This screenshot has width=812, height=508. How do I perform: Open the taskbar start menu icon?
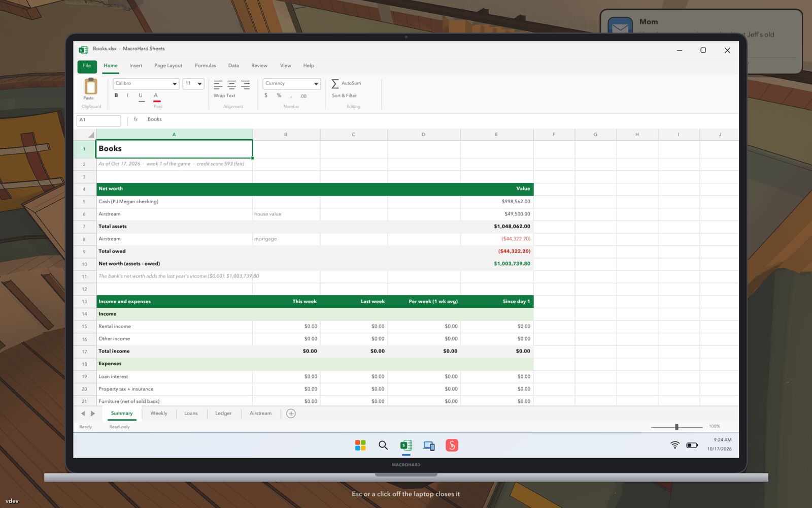point(360,446)
